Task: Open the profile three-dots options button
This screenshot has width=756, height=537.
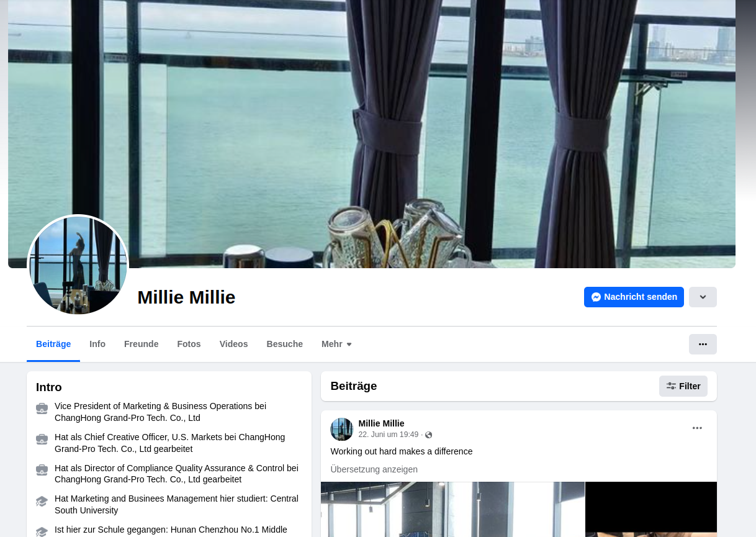Action: click(x=703, y=344)
